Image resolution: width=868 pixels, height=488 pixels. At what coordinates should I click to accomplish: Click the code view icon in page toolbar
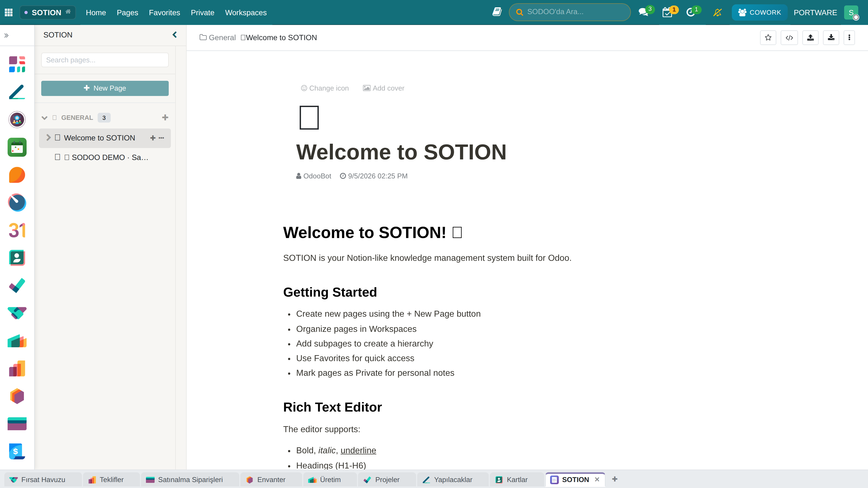(789, 38)
